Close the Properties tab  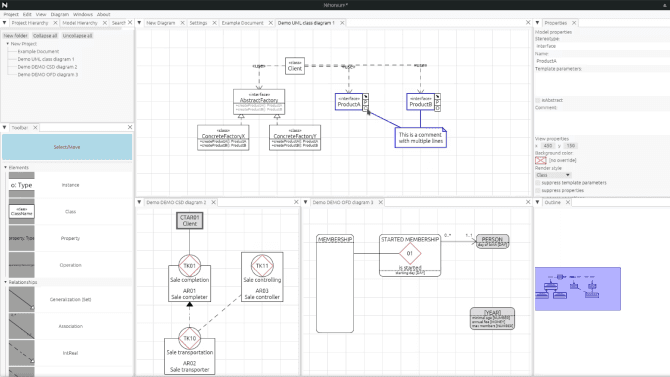coord(574,23)
